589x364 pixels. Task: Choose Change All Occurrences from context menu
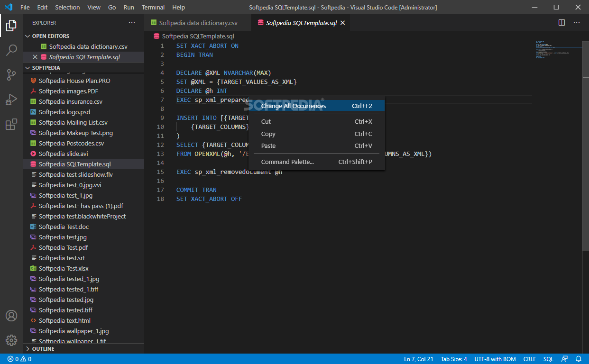point(317,106)
